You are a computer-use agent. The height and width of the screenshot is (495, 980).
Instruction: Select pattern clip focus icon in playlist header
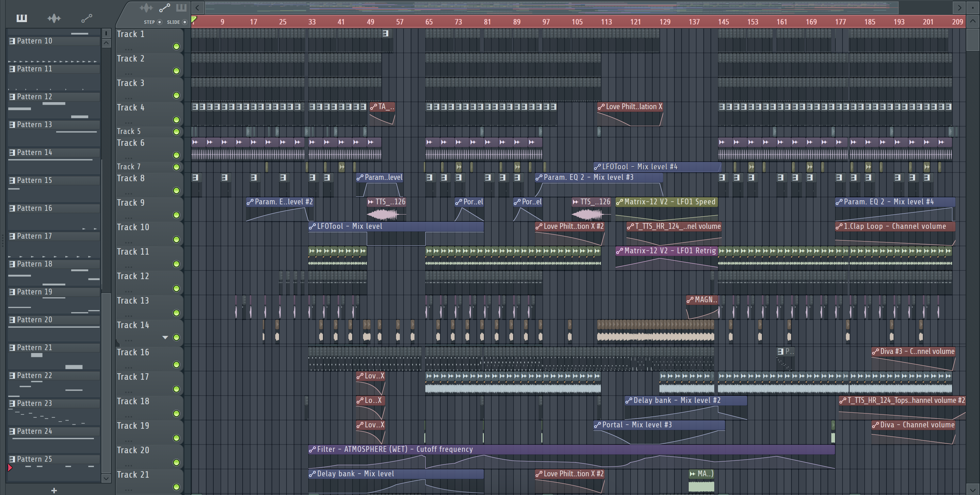(181, 7)
